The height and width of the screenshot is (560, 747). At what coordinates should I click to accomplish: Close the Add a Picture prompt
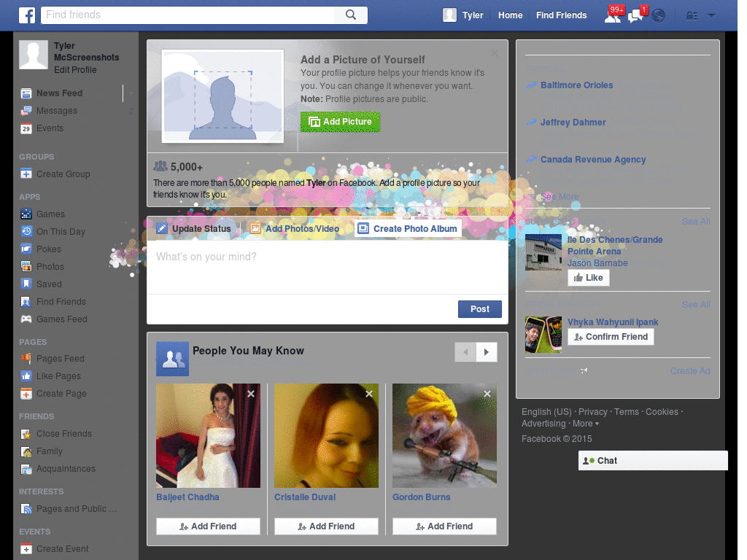pyautogui.click(x=495, y=52)
